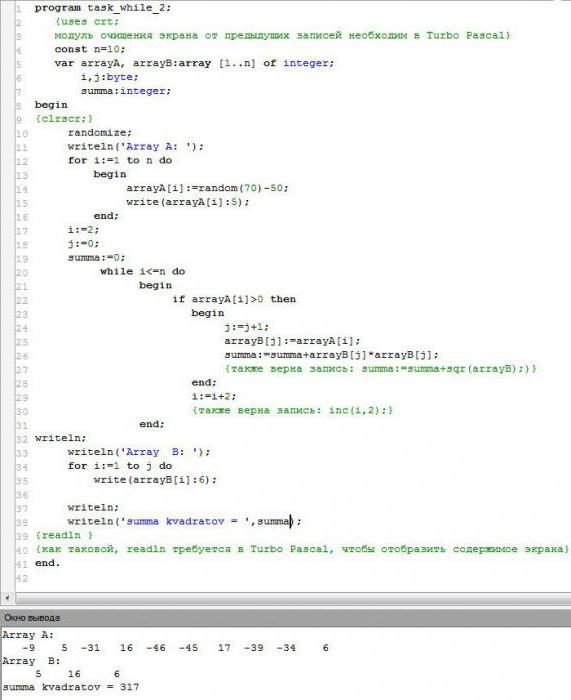Click the value '-39' in the output

(x=253, y=648)
